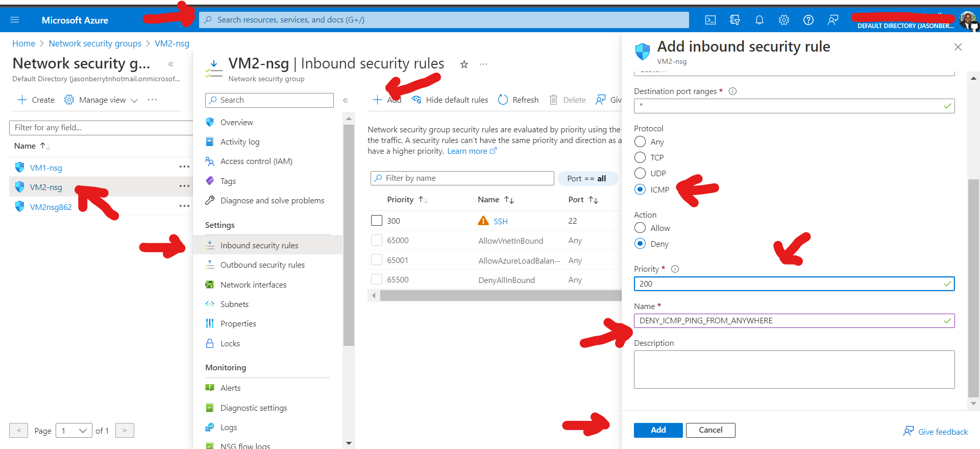Show info tooltip for Priority
The height and width of the screenshot is (449, 980).
(x=675, y=269)
